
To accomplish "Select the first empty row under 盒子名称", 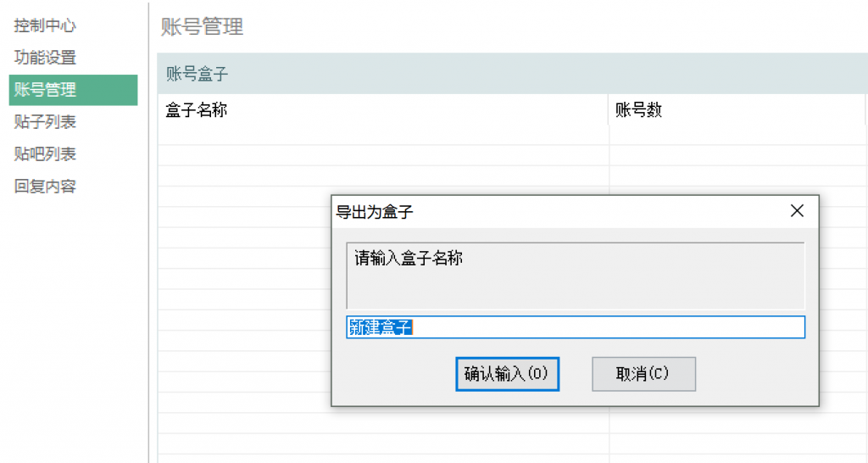I will 381,136.
